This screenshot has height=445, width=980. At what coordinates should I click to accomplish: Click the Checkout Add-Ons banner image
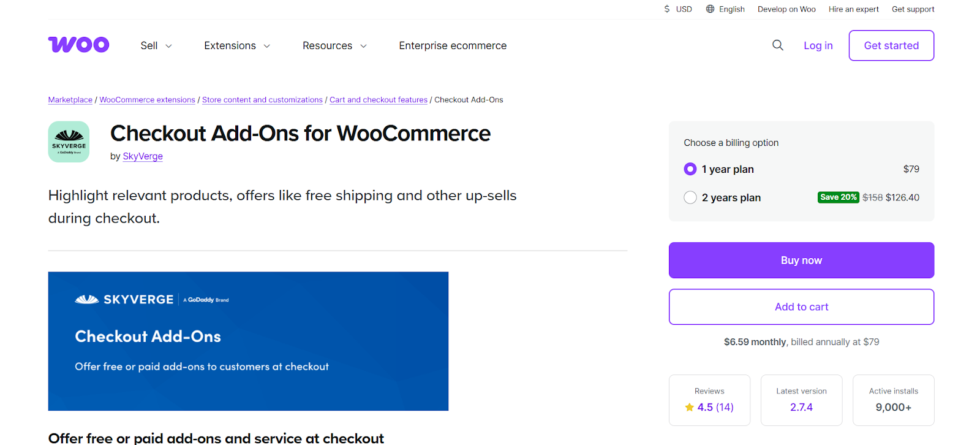click(x=248, y=341)
